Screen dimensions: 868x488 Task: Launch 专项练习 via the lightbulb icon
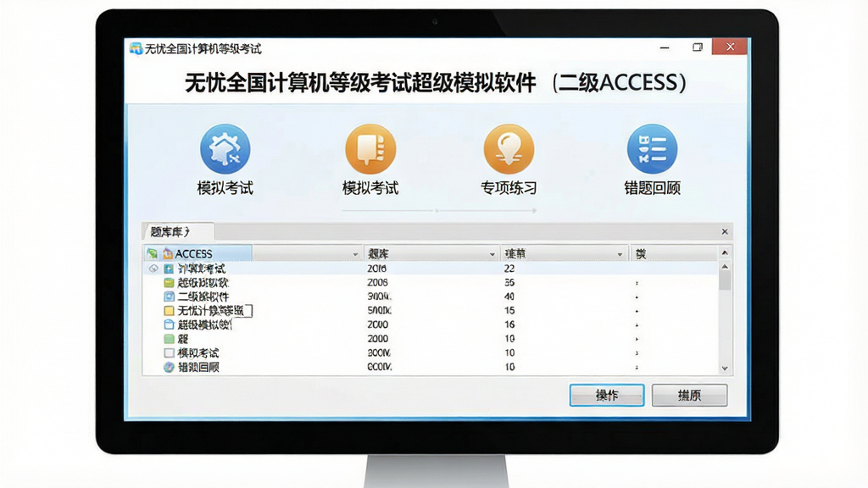pos(509,149)
